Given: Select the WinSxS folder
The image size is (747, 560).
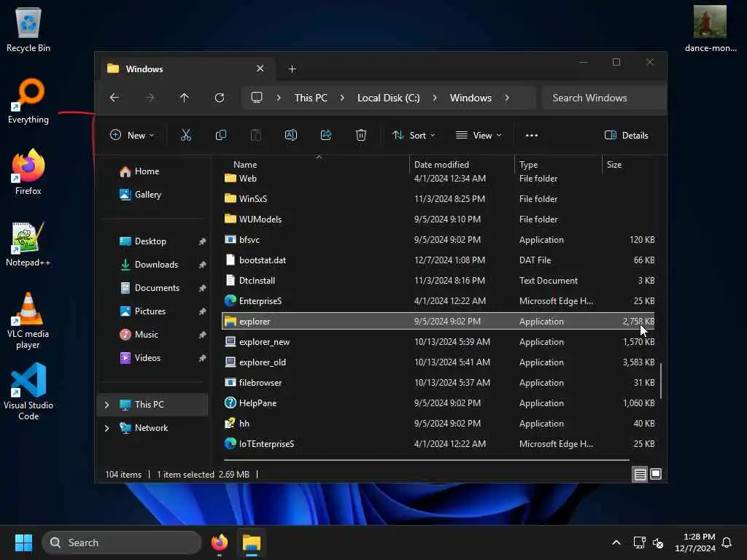Looking at the screenshot, I should 438,199.
